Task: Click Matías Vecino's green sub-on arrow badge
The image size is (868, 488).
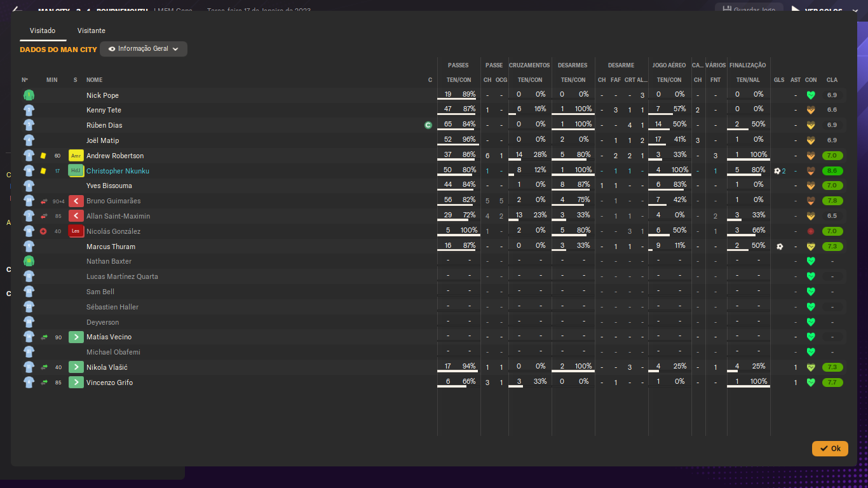Action: [76, 337]
